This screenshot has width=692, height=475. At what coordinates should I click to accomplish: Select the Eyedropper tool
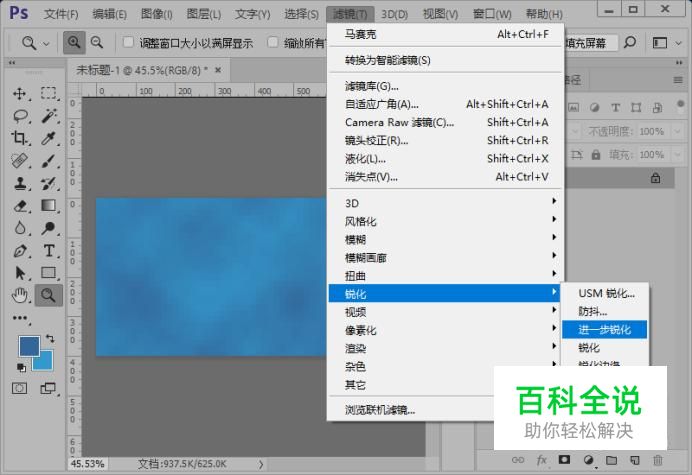[x=49, y=138]
